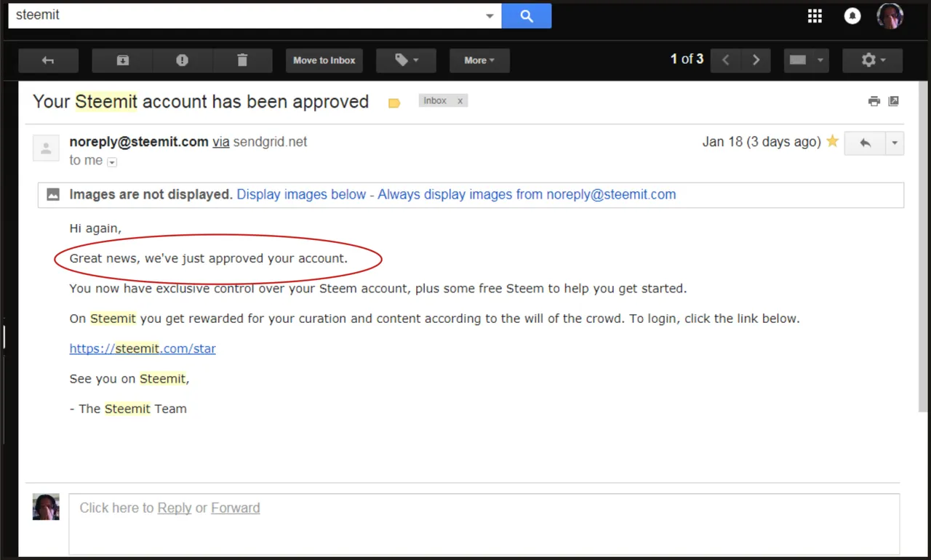Screen dimensions: 931x560
Task: Click the Reply link in compose box
Action: 175,508
